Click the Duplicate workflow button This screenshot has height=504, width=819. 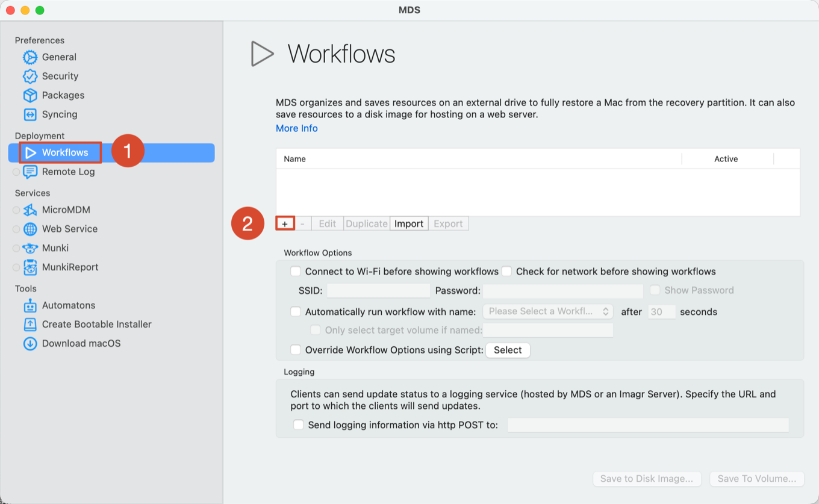(367, 223)
